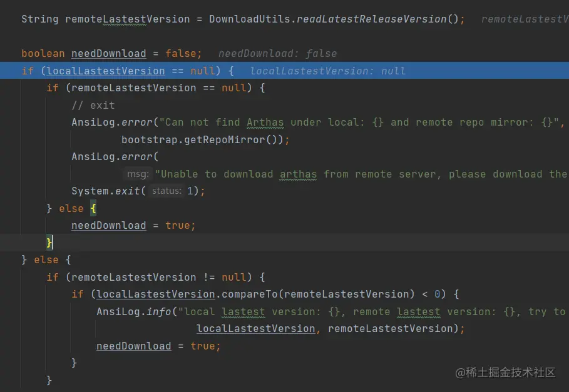Click the highlighted closing brace at the caret line
The width and height of the screenshot is (569, 392).
(x=49, y=243)
